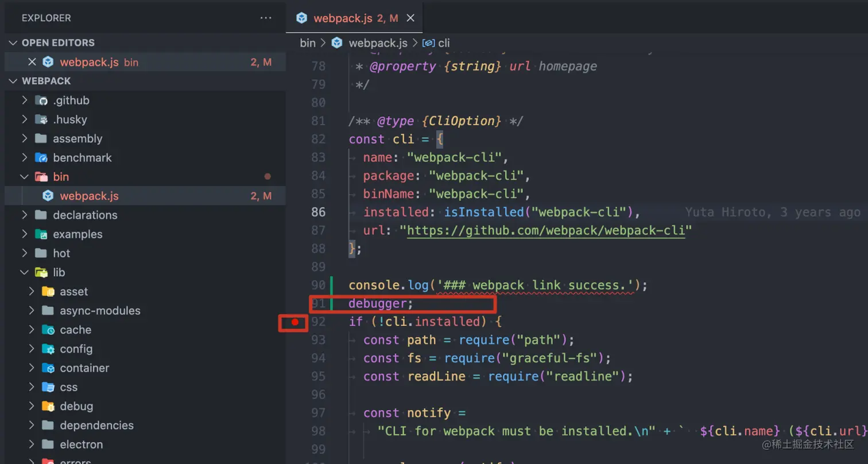Click webpack file icon in Open Editors

(x=48, y=62)
